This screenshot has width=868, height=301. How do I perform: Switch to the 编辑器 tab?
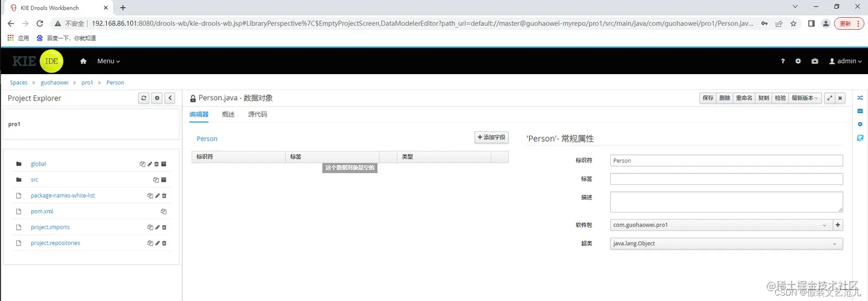tap(199, 114)
